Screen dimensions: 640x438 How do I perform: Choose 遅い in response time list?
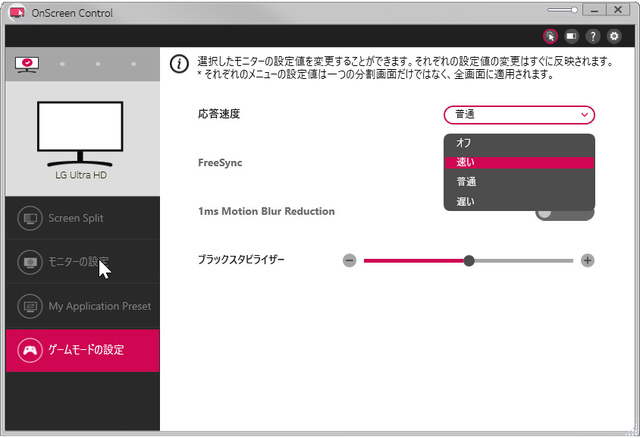point(519,201)
